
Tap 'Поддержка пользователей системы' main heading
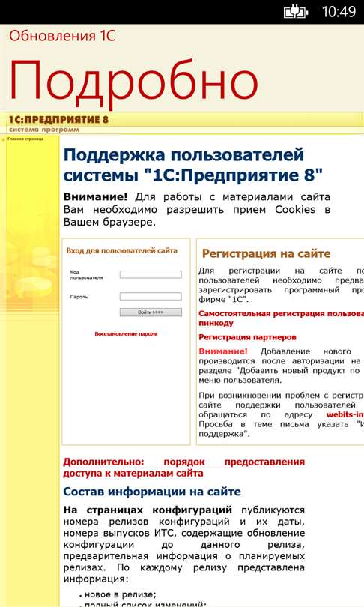coord(192,165)
